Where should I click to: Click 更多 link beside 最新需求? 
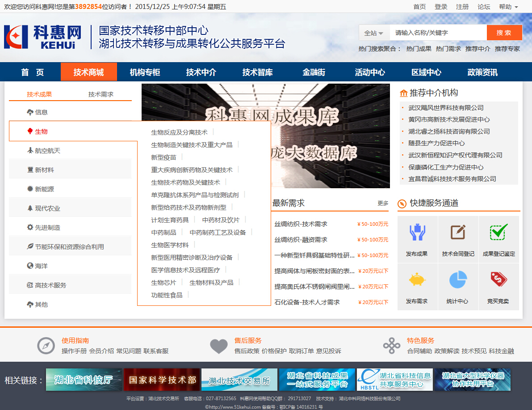point(383,203)
